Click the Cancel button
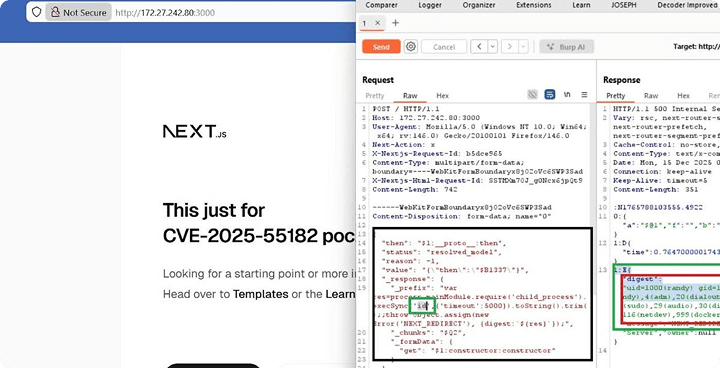Image resolution: width=720 pixels, height=368 pixels. tap(444, 47)
